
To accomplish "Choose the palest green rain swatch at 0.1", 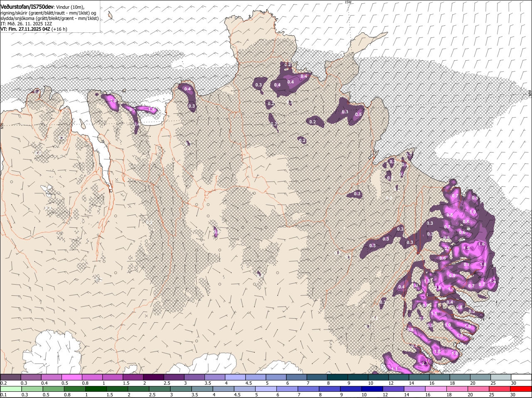I will (x=11, y=389).
